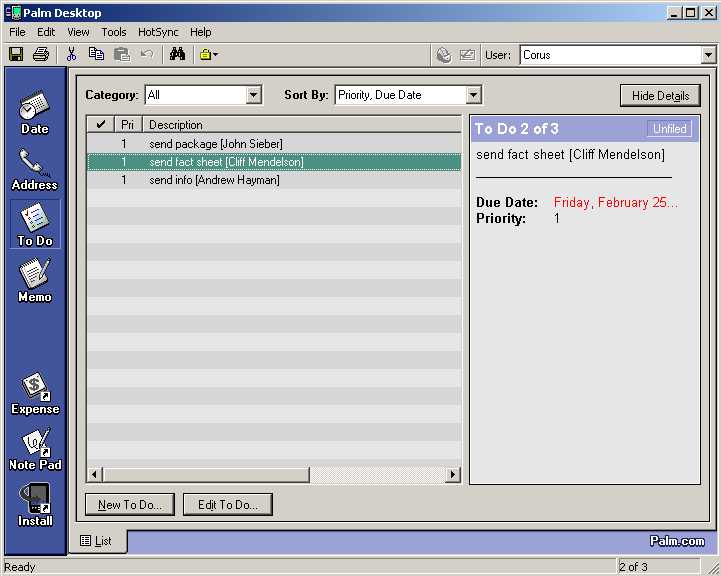Open Find with the binoculars icon

pyautogui.click(x=177, y=55)
